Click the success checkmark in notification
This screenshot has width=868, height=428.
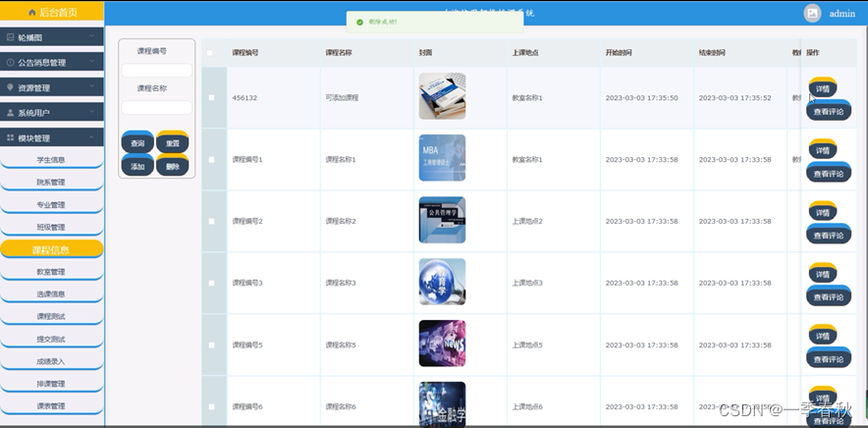[359, 23]
